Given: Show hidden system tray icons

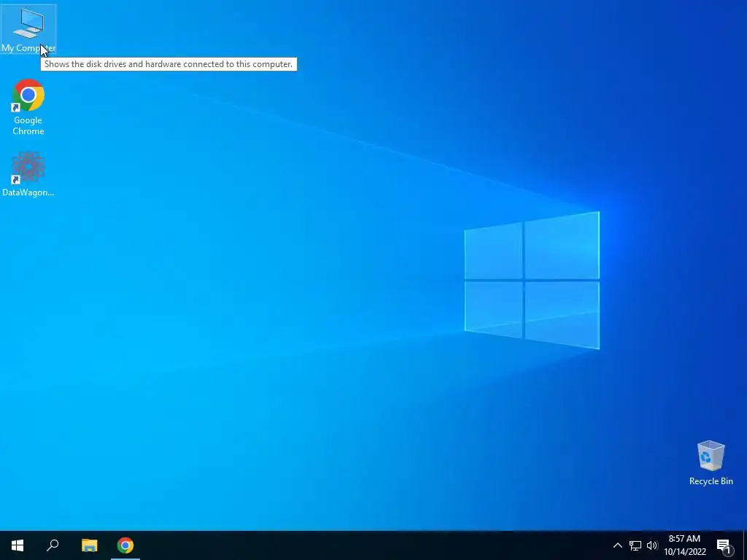Looking at the screenshot, I should click(617, 545).
